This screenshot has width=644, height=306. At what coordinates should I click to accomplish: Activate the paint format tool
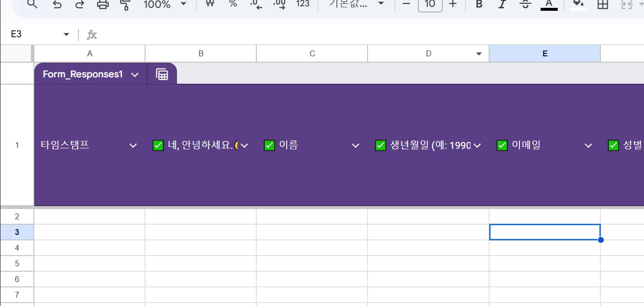[x=125, y=4]
